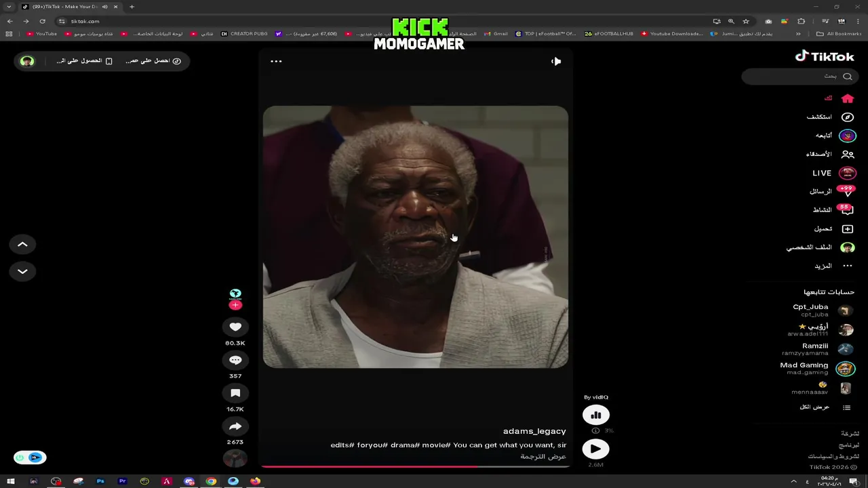Like the video with the heart icon
Image resolution: width=868 pixels, height=488 pixels.
point(235,327)
